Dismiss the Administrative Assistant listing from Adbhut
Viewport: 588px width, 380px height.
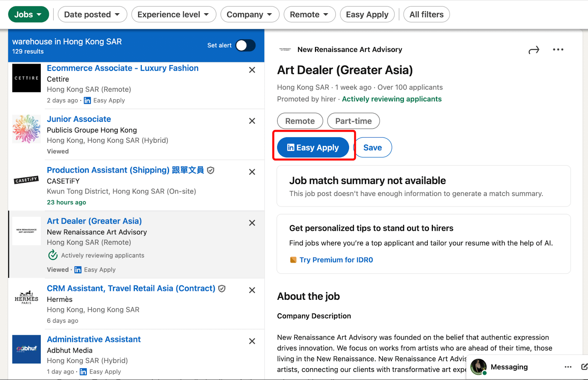point(252,341)
